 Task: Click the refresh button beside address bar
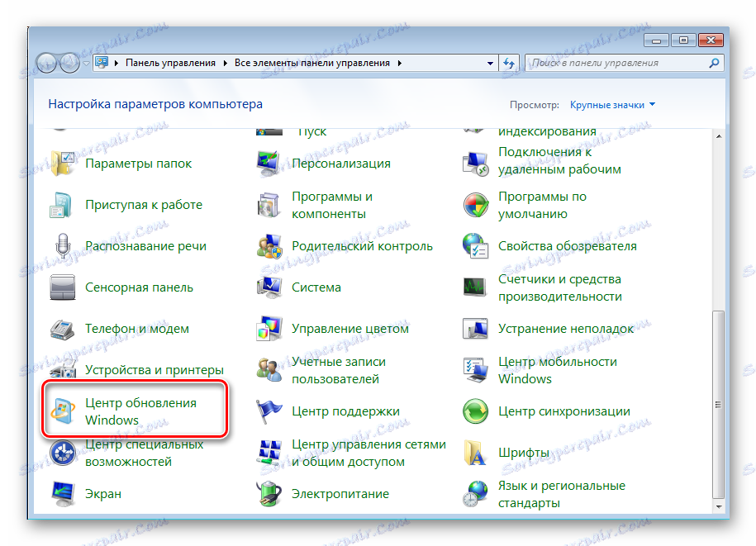click(509, 63)
